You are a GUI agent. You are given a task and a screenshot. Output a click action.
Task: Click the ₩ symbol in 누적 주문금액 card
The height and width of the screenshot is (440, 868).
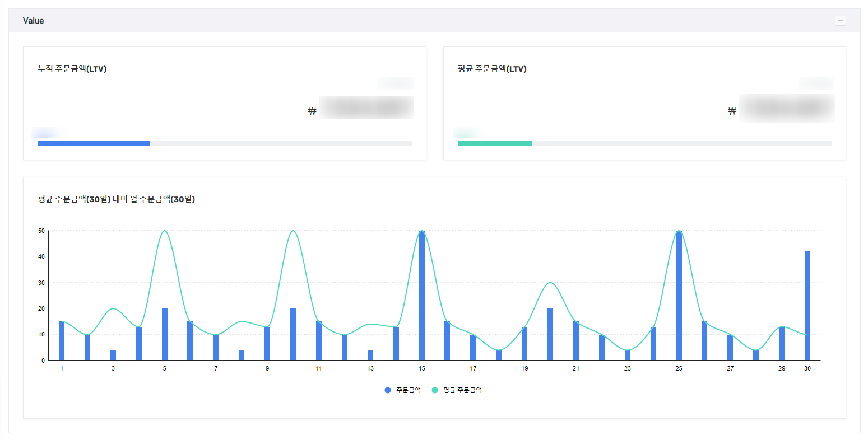pos(312,111)
